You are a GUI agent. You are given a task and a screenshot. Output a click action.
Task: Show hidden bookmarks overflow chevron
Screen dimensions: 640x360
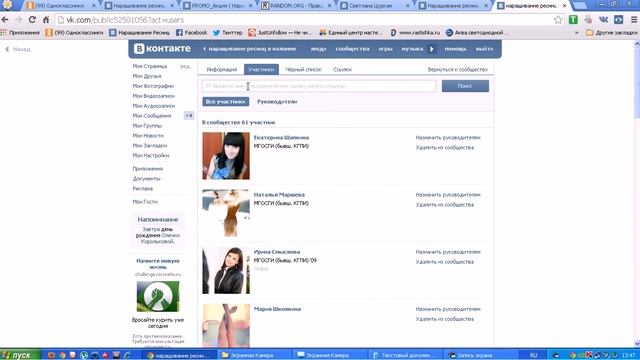point(576,33)
